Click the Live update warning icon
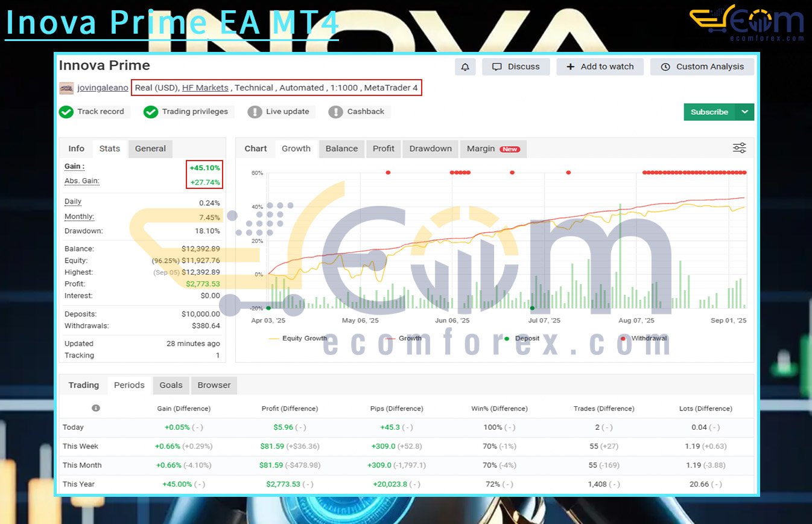The image size is (812, 524). [255, 112]
